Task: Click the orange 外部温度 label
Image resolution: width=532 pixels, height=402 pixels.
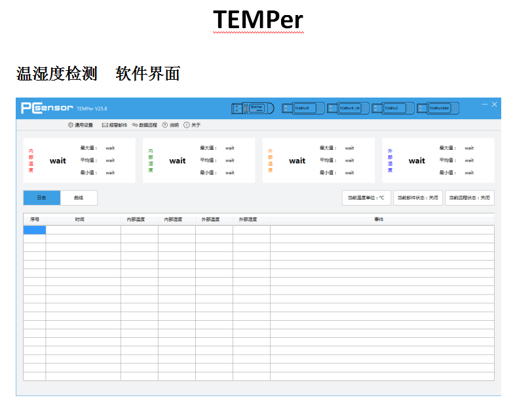Action: (x=271, y=160)
